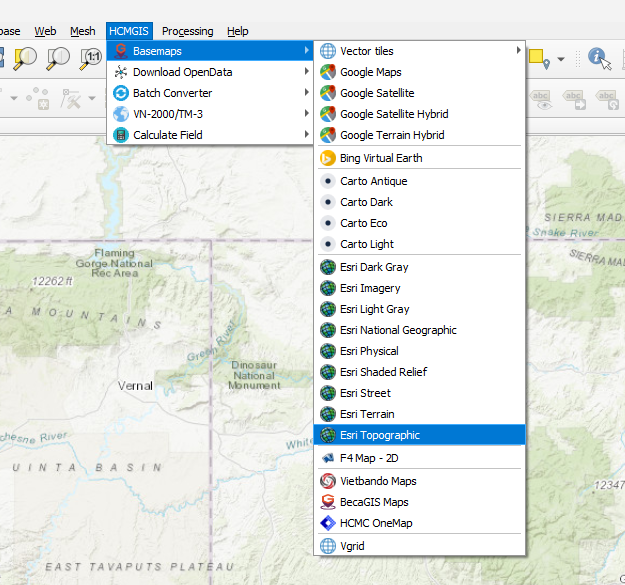625x585 pixels.
Task: Open the Mesh menu
Action: [x=83, y=31]
